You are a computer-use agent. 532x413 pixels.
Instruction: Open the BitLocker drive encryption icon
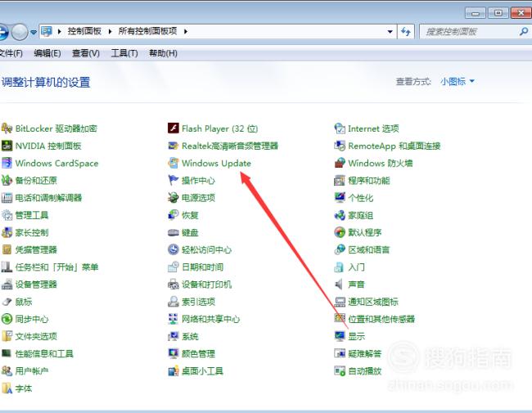(7, 128)
